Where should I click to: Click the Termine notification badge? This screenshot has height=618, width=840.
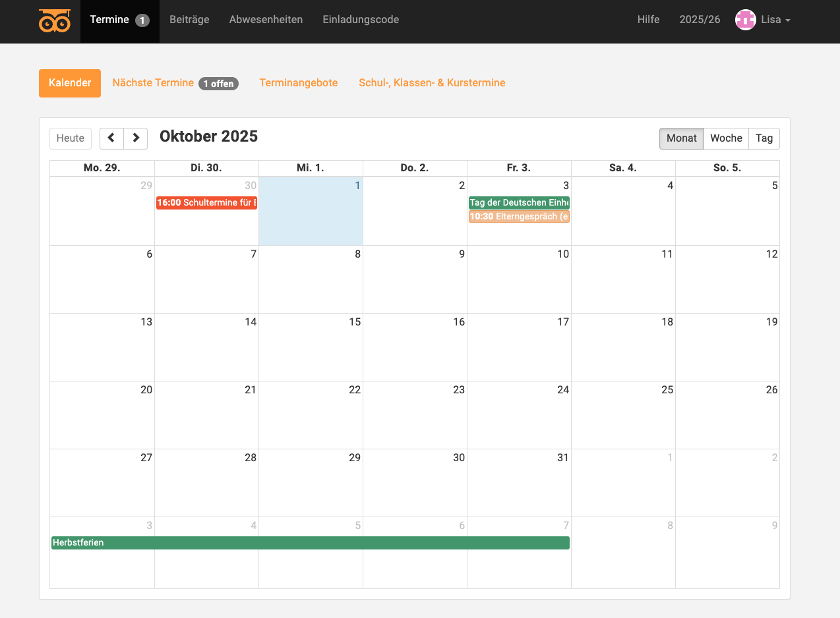tap(142, 20)
